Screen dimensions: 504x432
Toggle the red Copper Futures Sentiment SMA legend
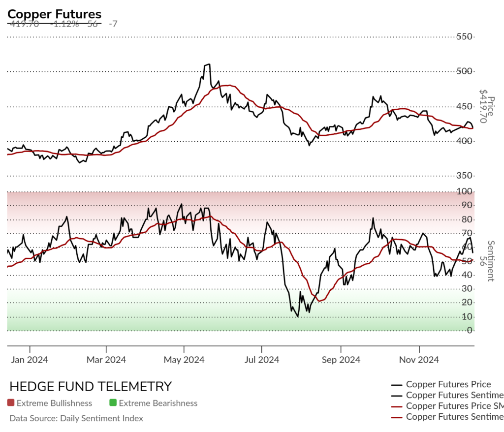coord(447,417)
